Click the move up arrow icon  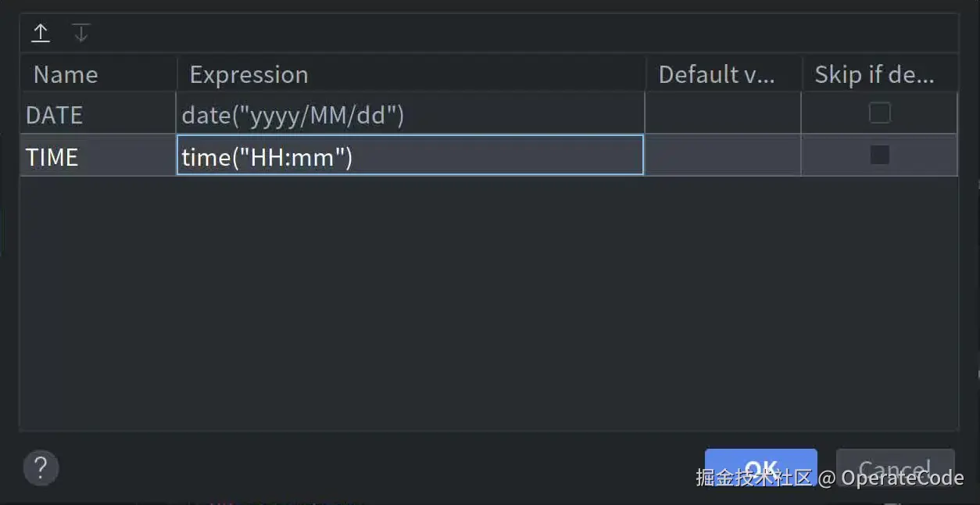pyautogui.click(x=41, y=33)
